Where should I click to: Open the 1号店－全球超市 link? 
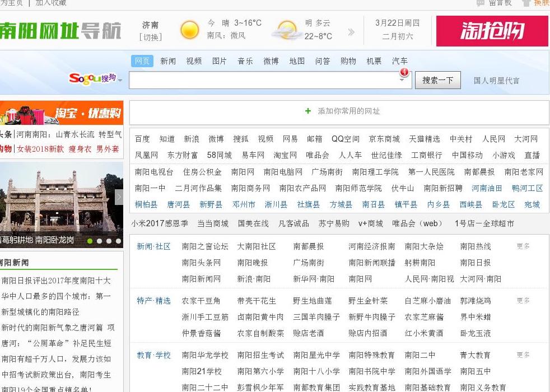484,223
